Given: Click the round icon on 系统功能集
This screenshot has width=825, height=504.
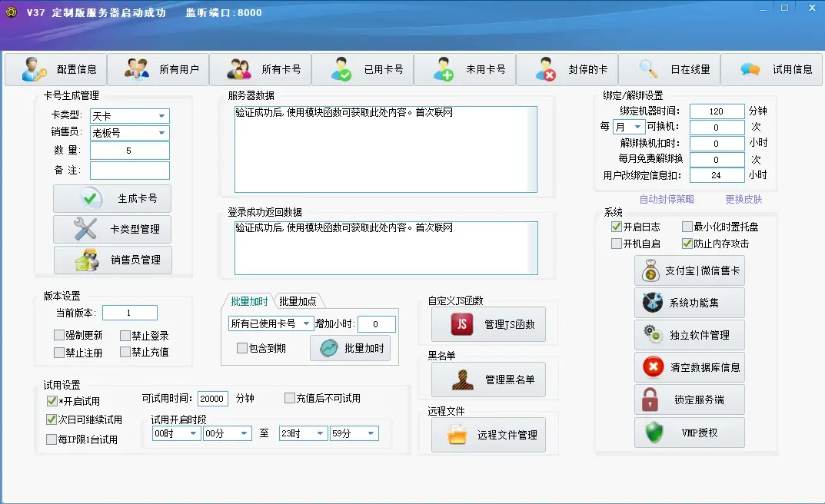Looking at the screenshot, I should (653, 303).
